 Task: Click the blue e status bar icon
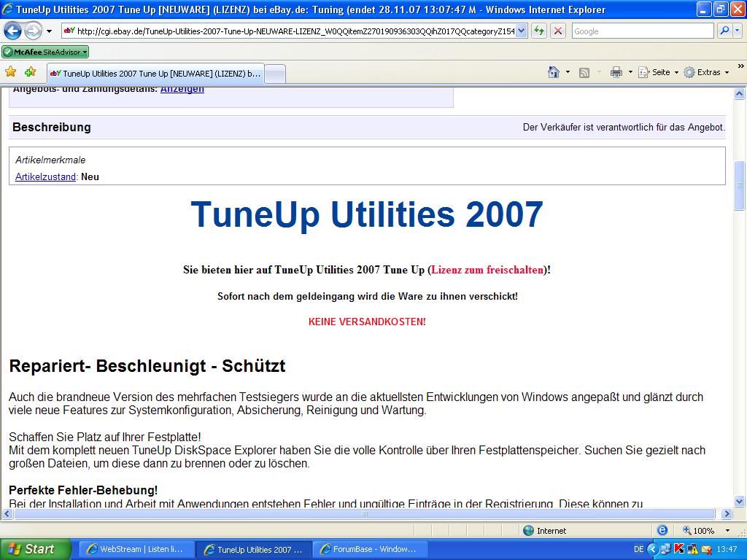pyautogui.click(x=662, y=531)
